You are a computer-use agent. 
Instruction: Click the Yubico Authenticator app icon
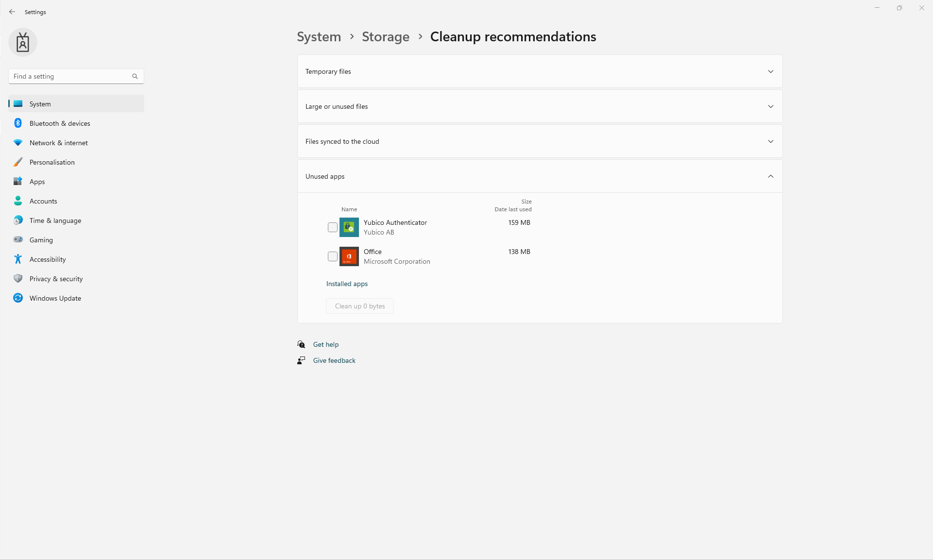(349, 227)
